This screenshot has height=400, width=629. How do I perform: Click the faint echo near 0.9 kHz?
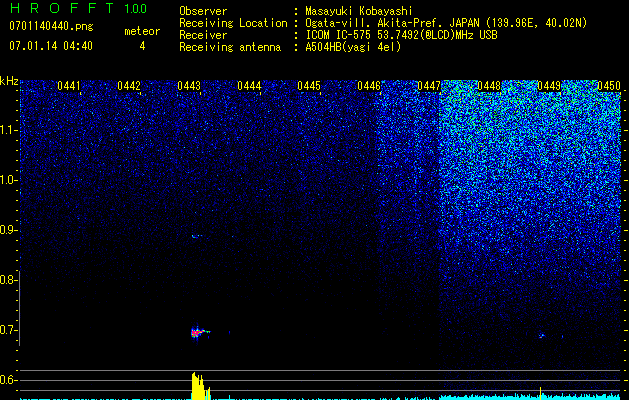196,236
